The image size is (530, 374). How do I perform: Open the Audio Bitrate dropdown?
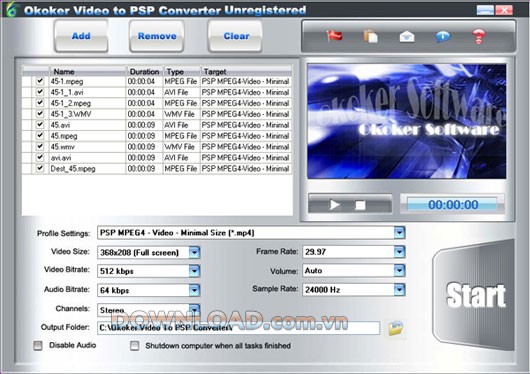(194, 290)
